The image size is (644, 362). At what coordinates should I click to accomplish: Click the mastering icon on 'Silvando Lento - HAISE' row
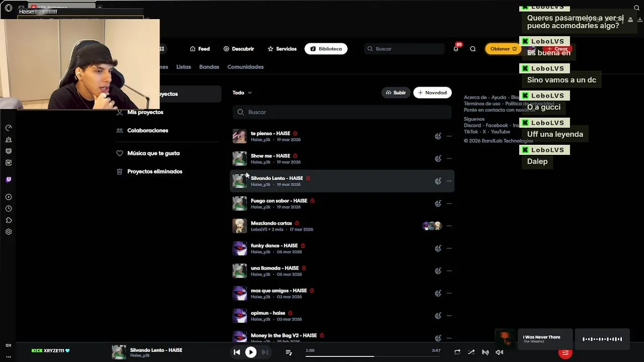tap(438, 181)
